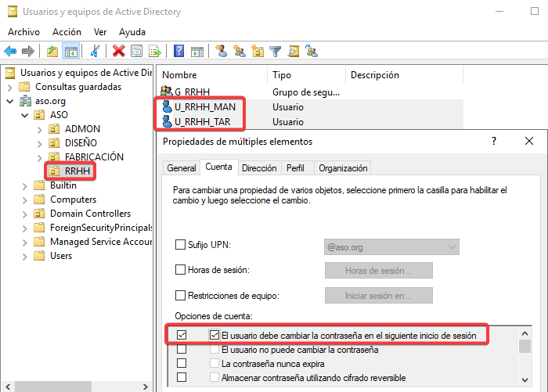Open Help via blue question mark icon

coord(179,52)
